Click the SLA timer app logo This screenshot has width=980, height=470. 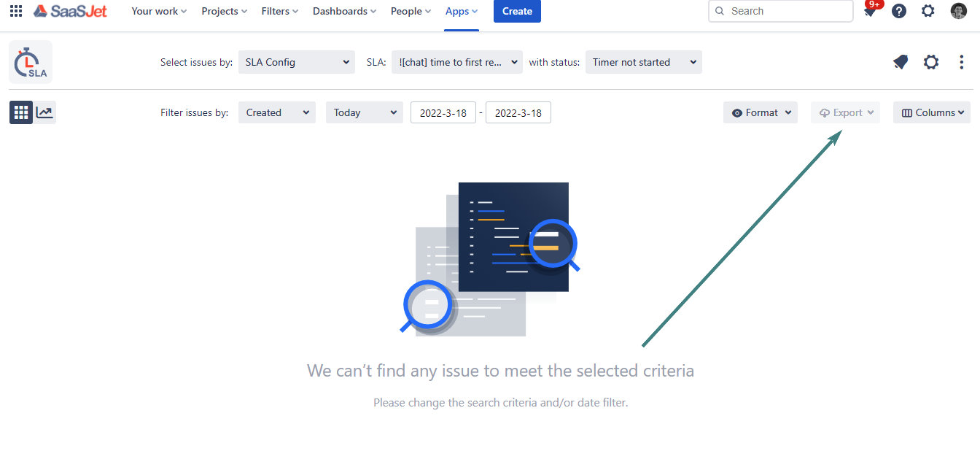[x=31, y=62]
